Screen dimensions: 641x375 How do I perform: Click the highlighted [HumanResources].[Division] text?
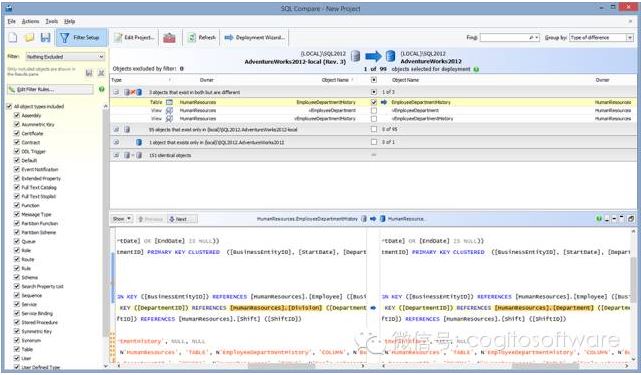(276, 308)
